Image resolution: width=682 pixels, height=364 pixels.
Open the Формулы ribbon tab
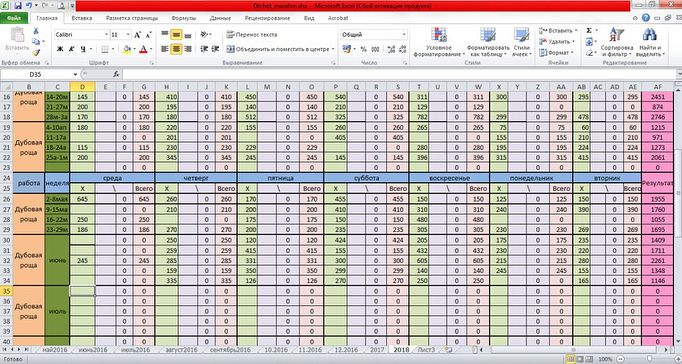pos(184,18)
